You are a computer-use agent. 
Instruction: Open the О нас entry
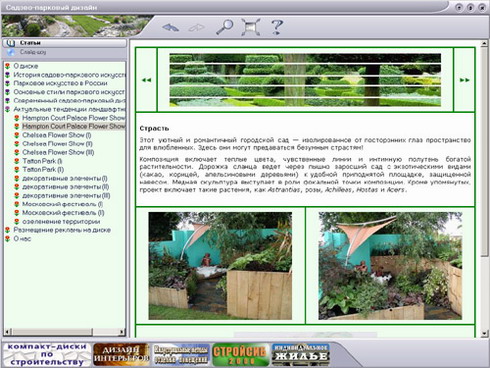click(22, 239)
